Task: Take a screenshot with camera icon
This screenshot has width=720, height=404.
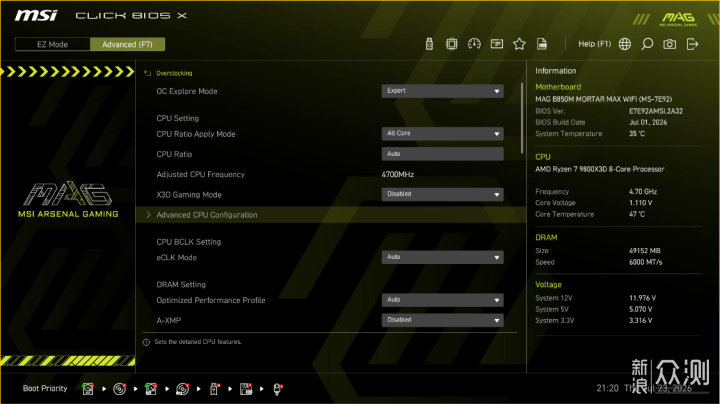Action: click(x=669, y=44)
